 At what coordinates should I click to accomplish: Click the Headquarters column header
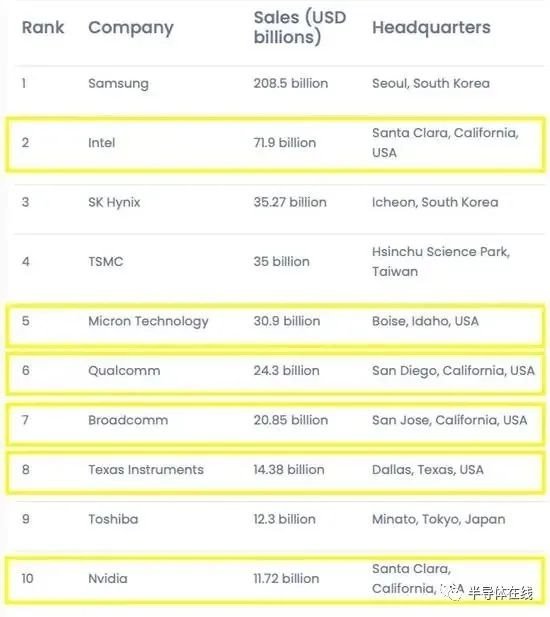[431, 28]
